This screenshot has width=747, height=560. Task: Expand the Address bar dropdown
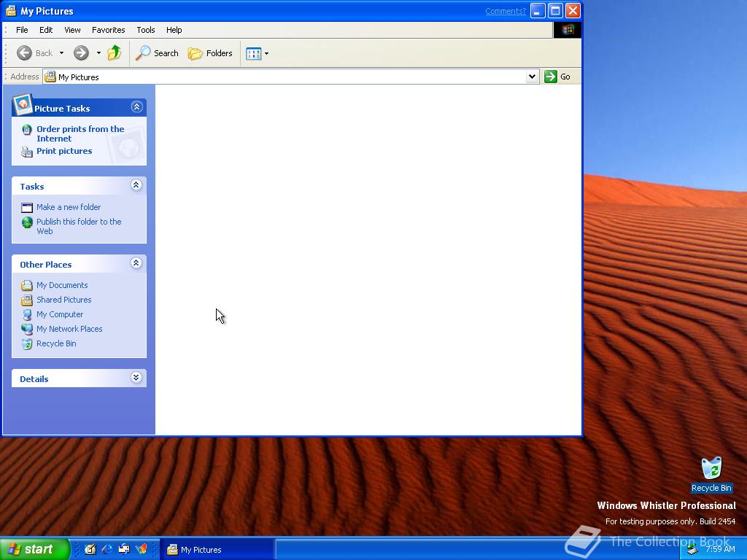click(x=532, y=77)
